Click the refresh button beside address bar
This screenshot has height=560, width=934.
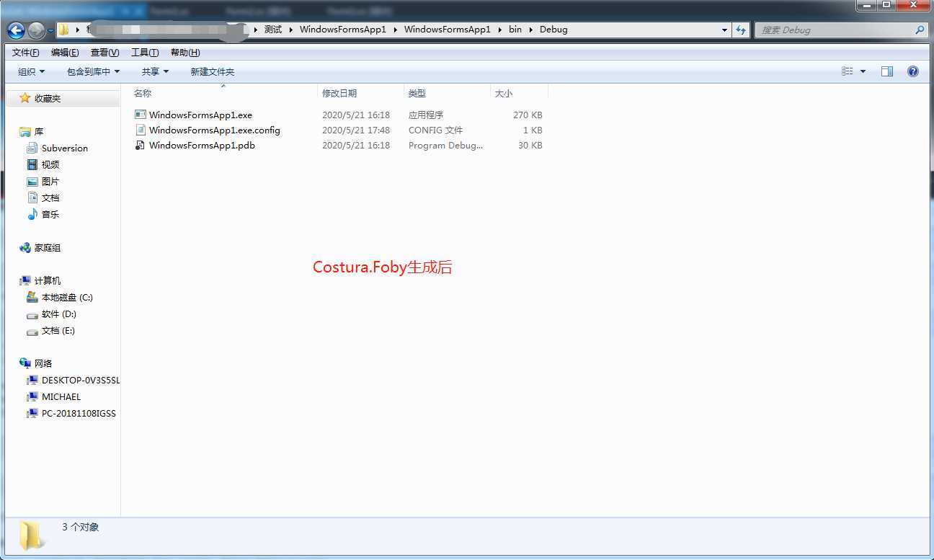click(x=740, y=30)
